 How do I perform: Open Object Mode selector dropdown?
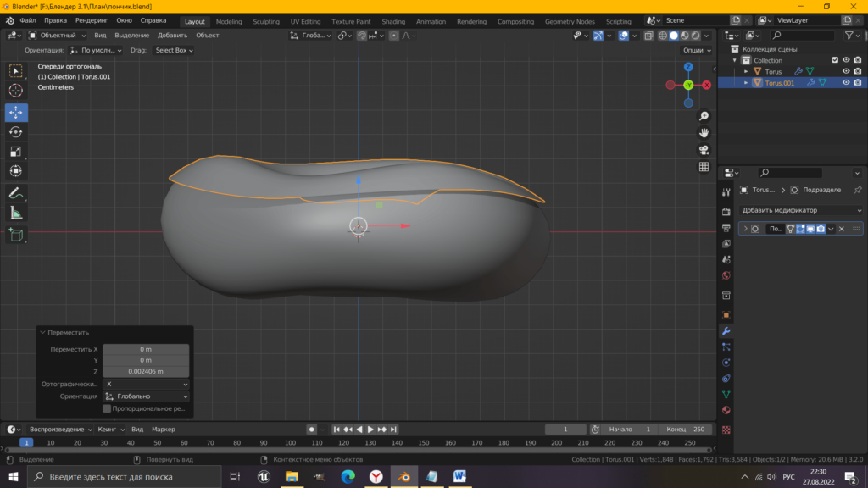tap(58, 36)
